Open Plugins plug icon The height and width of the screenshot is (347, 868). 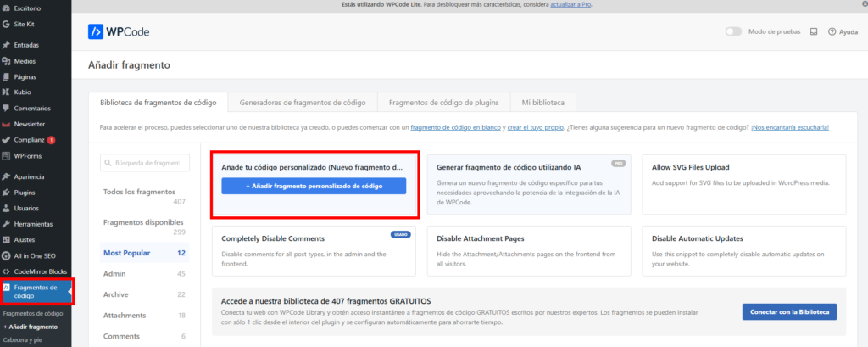pyautogui.click(x=6, y=193)
